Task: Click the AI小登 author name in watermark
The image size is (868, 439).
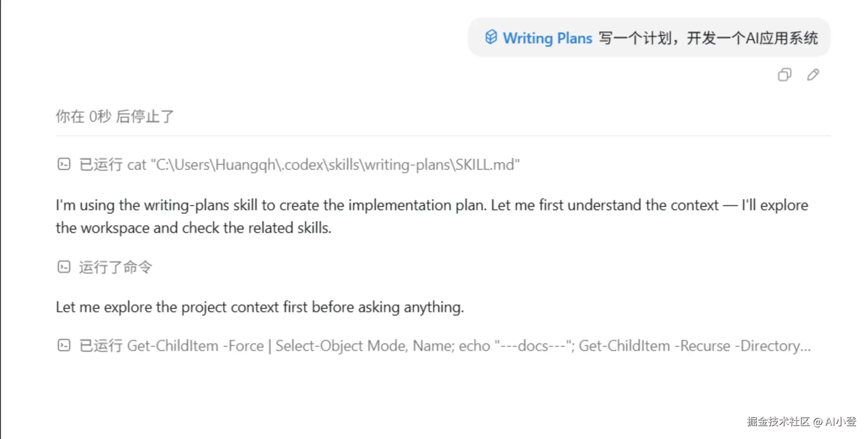Action: [x=841, y=421]
